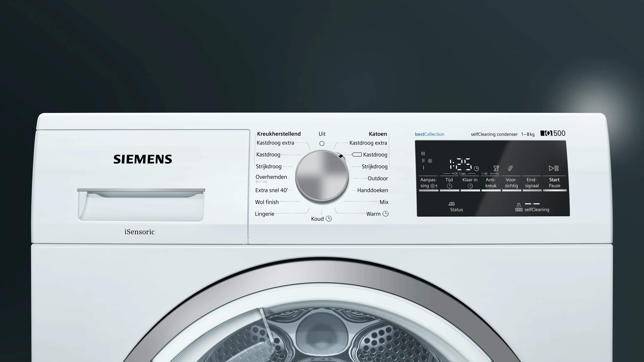This screenshot has width=644, height=362.
Task: Choose the Extra snel 40' program
Action: pos(271,190)
